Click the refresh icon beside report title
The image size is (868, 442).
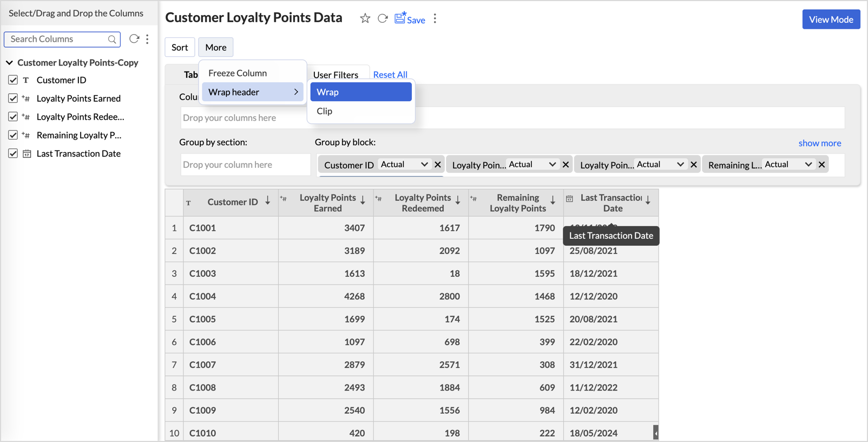click(x=383, y=19)
